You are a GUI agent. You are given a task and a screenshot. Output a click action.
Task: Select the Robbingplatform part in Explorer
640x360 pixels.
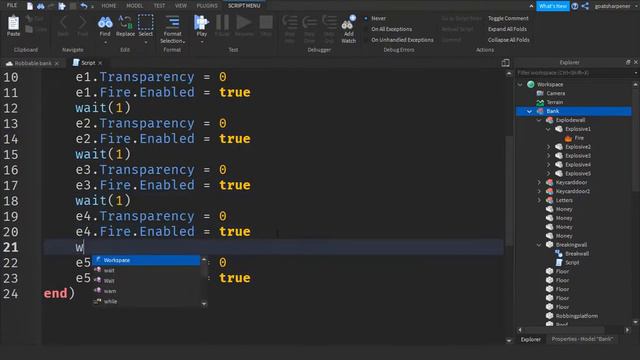click(x=576, y=316)
